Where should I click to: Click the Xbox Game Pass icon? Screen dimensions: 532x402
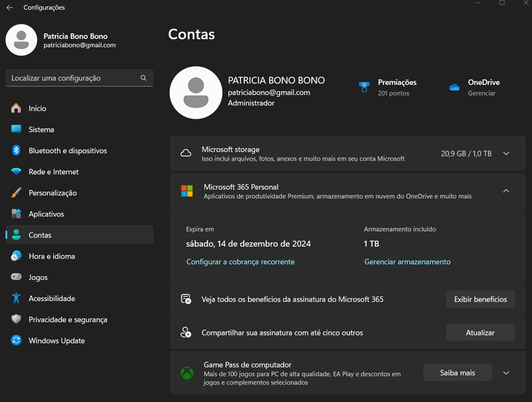(187, 373)
